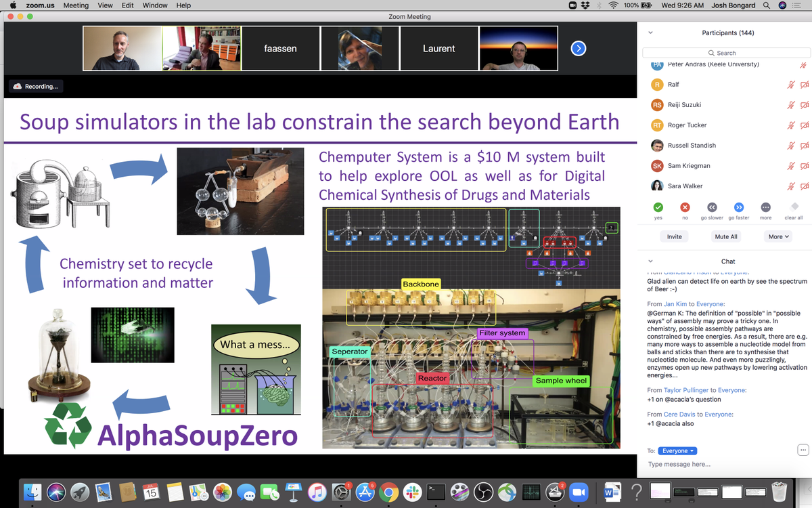This screenshot has height=508, width=812.
Task: Open Finder from the Dock
Action: point(32,492)
